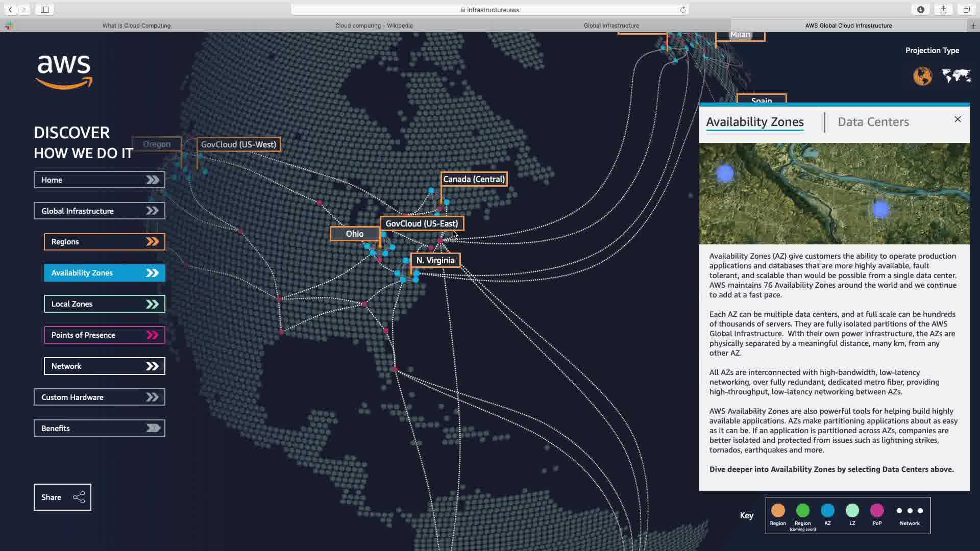Close the Availability Zones info panel

(958, 119)
